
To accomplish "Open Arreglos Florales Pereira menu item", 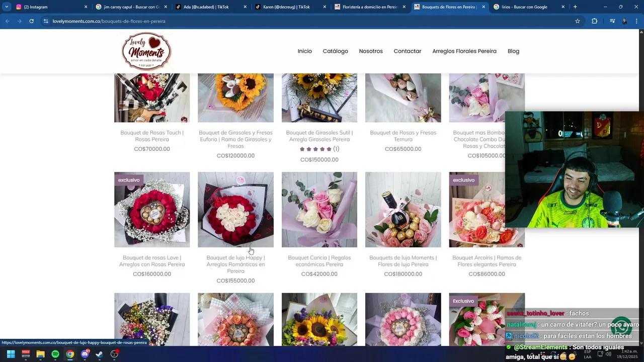I will pyautogui.click(x=464, y=51).
